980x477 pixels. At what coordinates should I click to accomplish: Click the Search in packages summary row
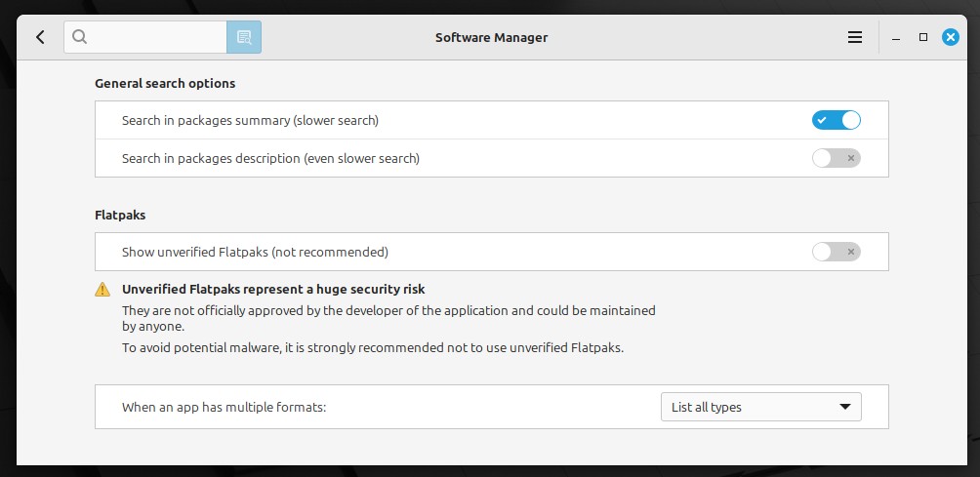(492, 121)
